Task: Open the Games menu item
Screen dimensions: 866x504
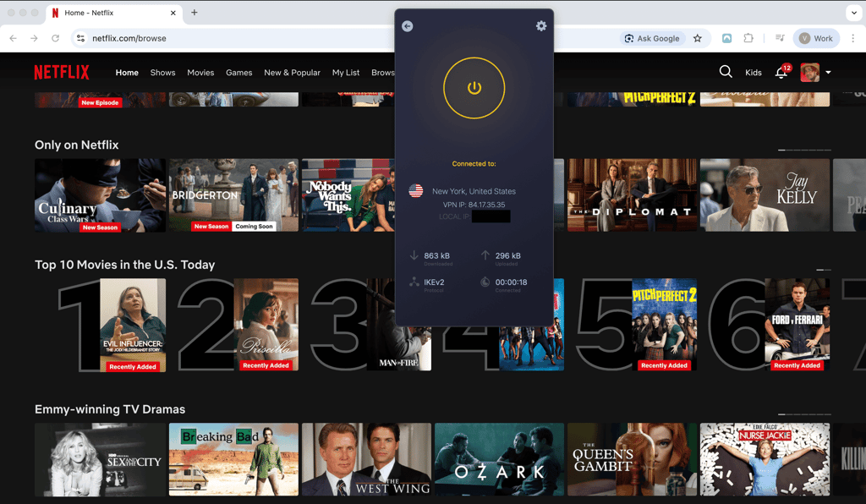Action: pos(239,73)
